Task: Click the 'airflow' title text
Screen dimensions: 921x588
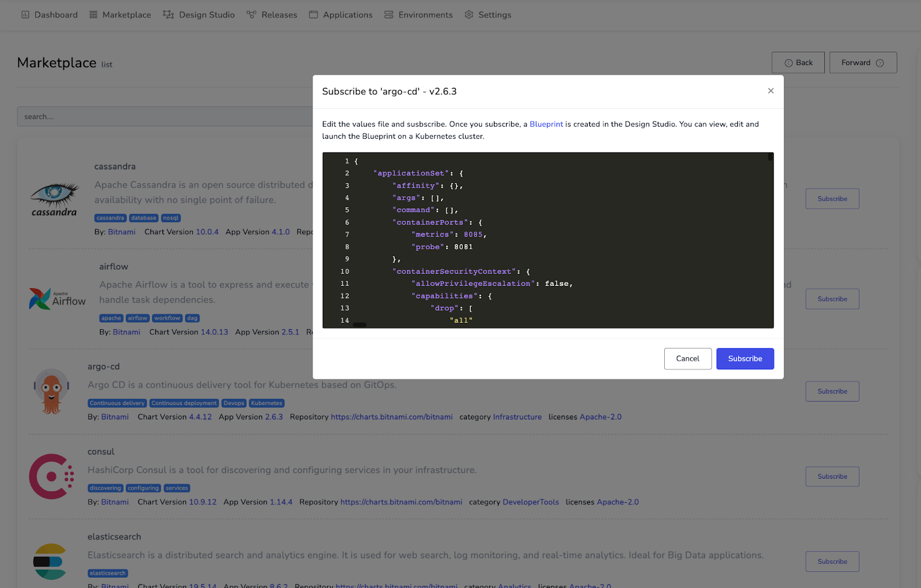Action: point(113,267)
